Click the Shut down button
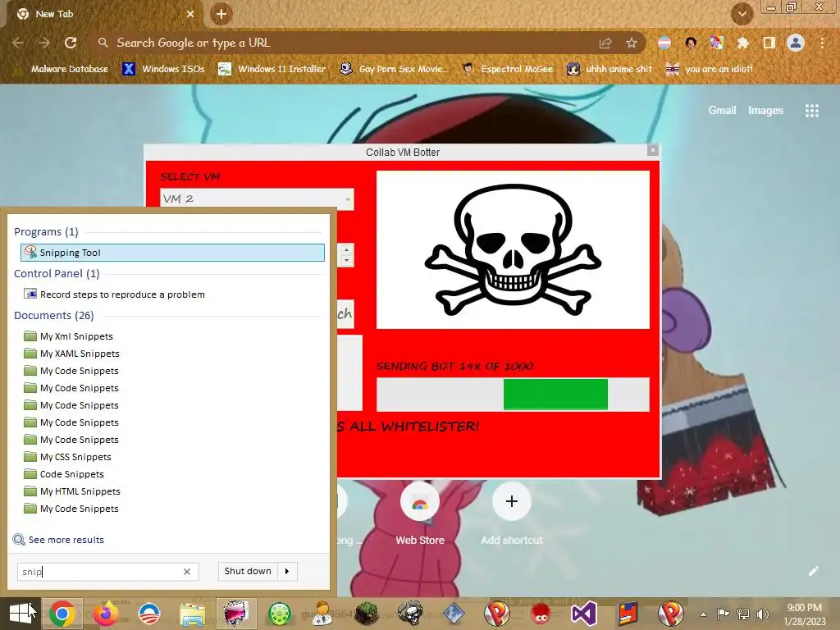Screen dimensions: 840x630 pos(248,571)
